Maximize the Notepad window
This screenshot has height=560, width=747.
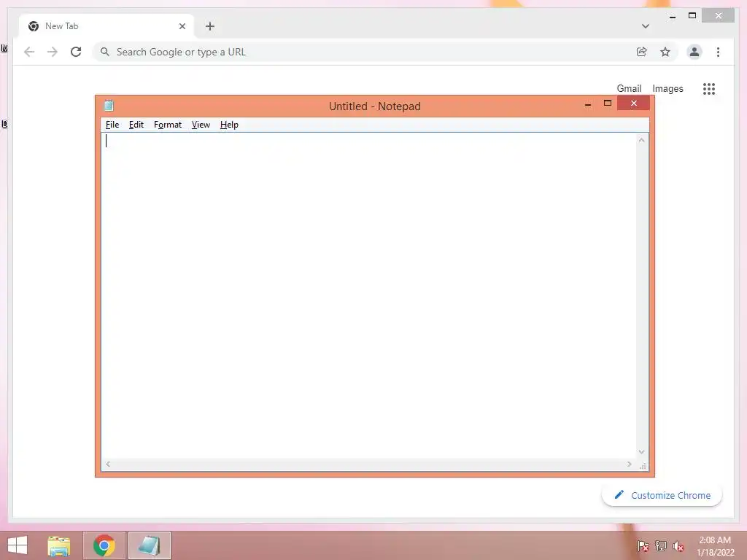pyautogui.click(x=608, y=103)
